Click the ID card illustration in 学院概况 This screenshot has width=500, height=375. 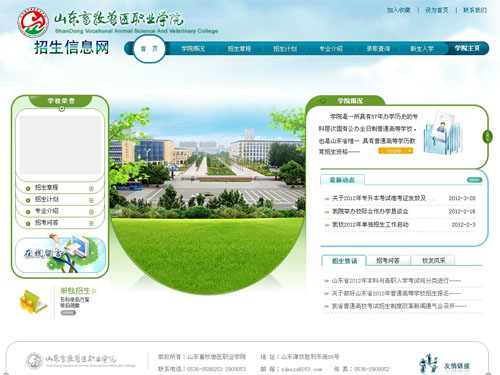[x=443, y=133]
